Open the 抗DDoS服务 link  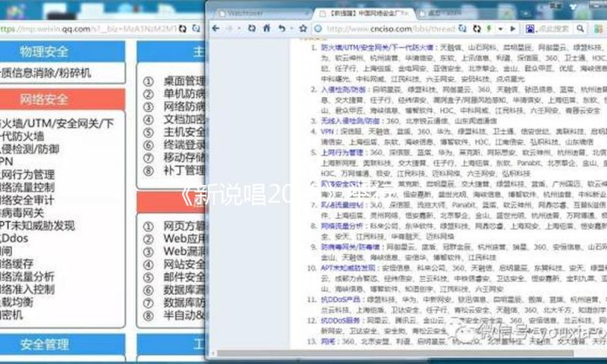click(340, 320)
